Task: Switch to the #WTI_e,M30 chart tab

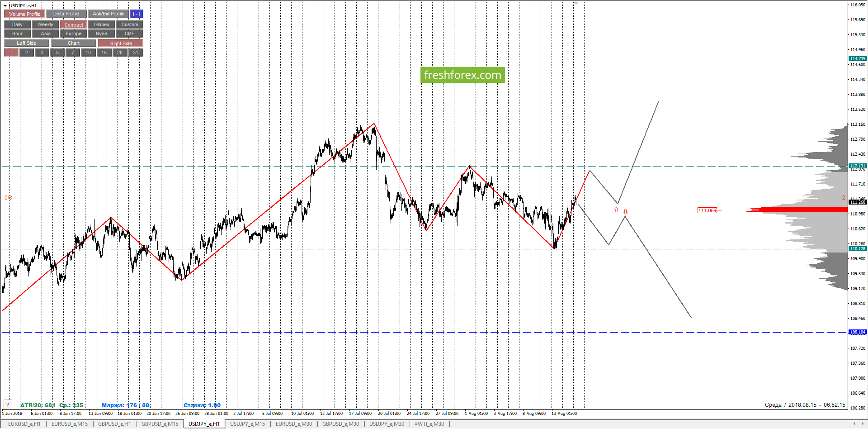Action: pos(429,424)
